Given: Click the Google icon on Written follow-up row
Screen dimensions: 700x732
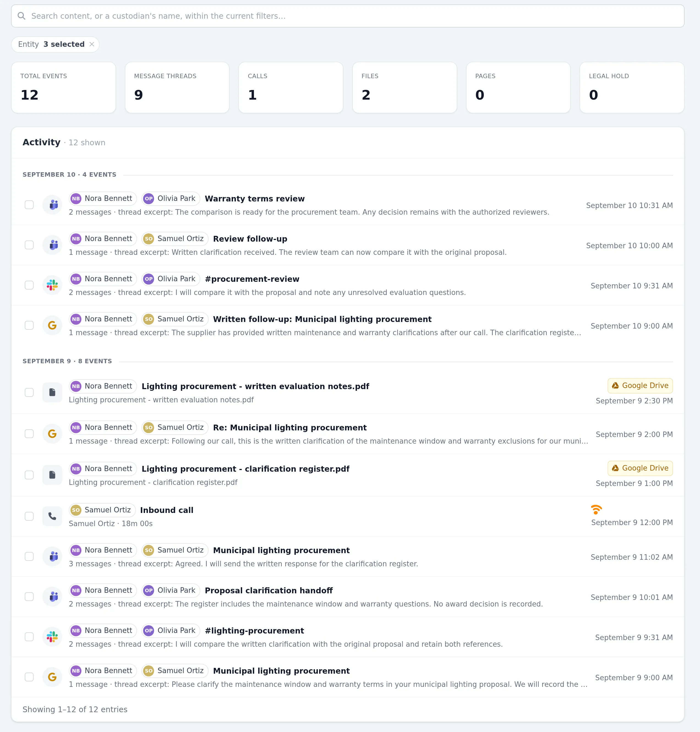Looking at the screenshot, I should point(52,325).
